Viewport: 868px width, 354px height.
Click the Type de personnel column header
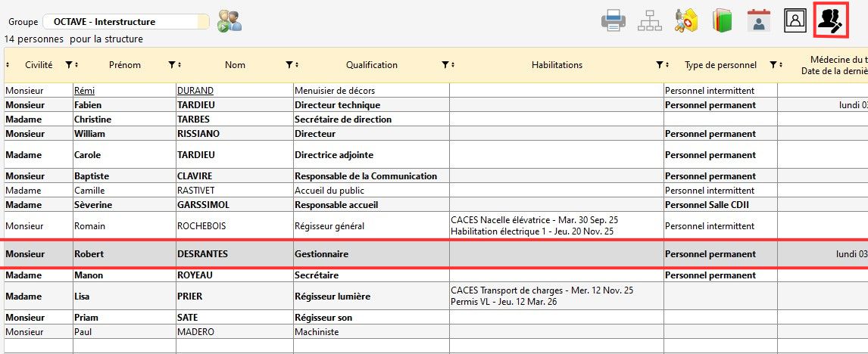(720, 65)
